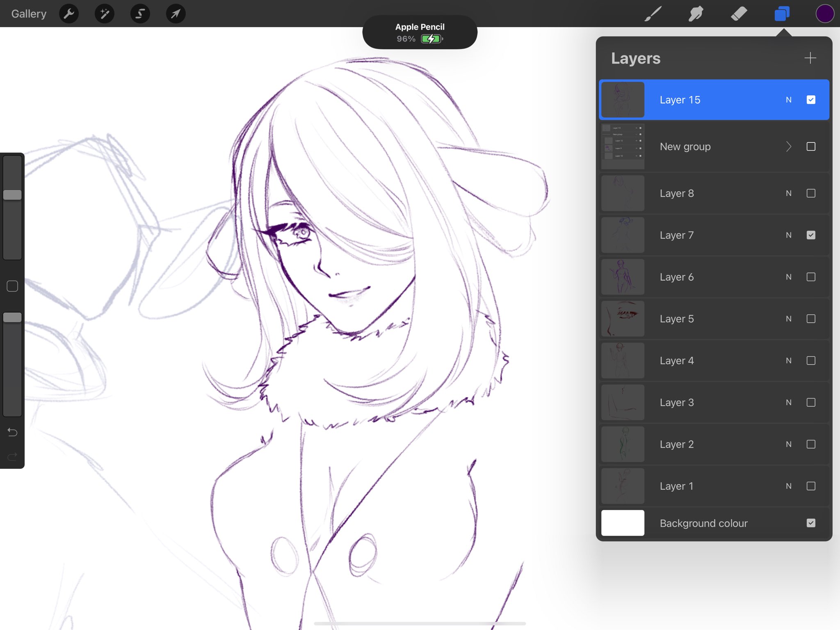Tap the Layer 1 thumbnail
Screen dimensions: 840x630
623,486
